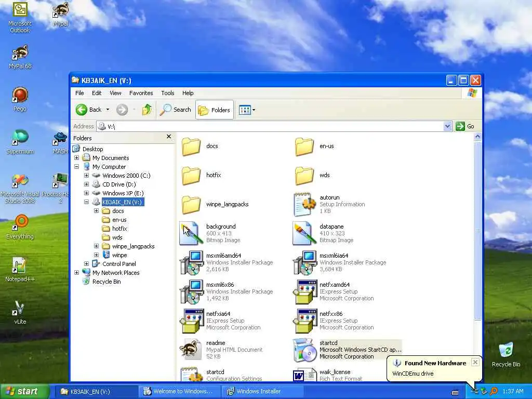Image resolution: width=532 pixels, height=399 pixels.
Task: Open the File menu
Action: 79,93
